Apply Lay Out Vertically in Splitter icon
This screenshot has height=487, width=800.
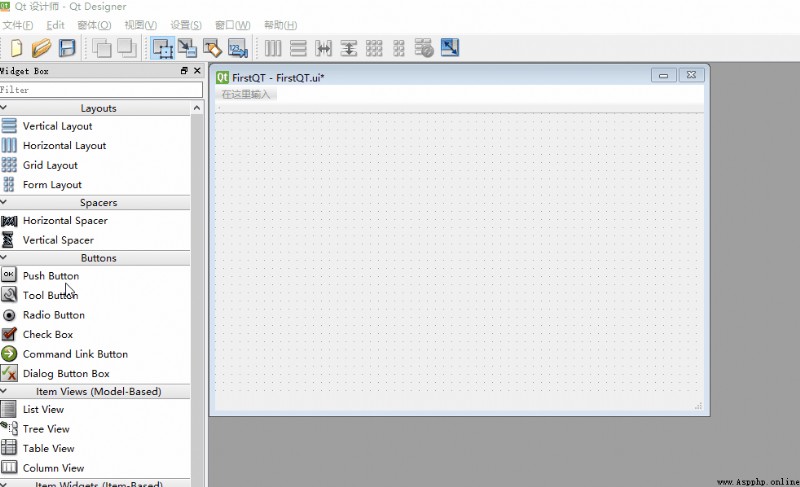coord(348,48)
